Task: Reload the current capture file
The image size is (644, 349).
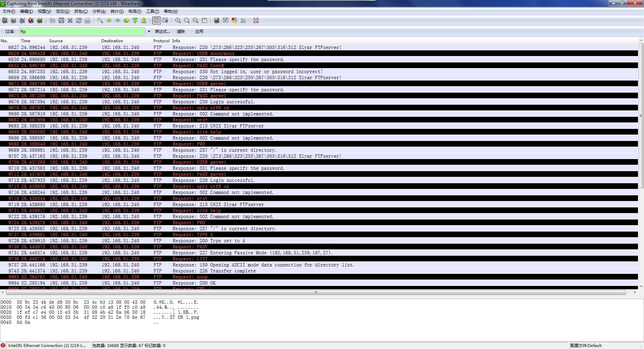Action: pos(79,20)
